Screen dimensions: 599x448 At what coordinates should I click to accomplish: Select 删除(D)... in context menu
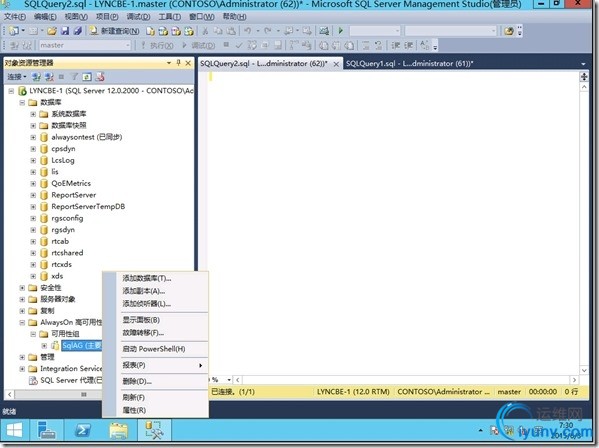coord(137,382)
